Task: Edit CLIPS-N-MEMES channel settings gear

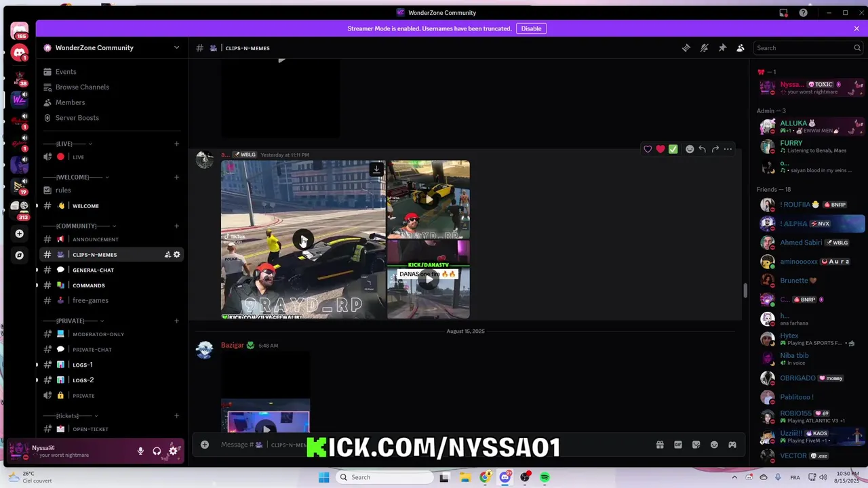Action: pyautogui.click(x=177, y=255)
